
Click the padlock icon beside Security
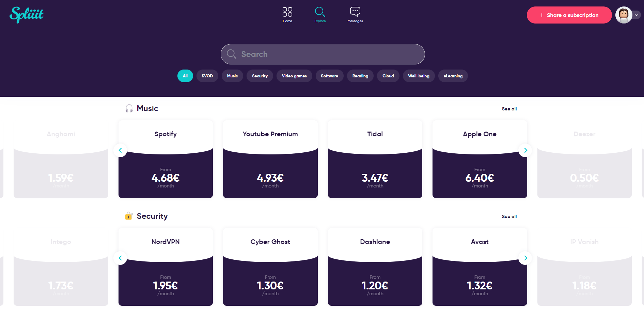coord(128,216)
